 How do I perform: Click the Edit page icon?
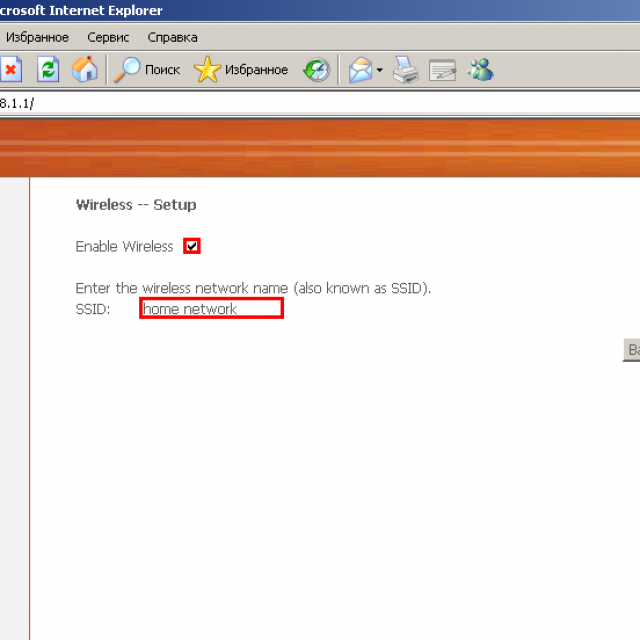point(442,70)
